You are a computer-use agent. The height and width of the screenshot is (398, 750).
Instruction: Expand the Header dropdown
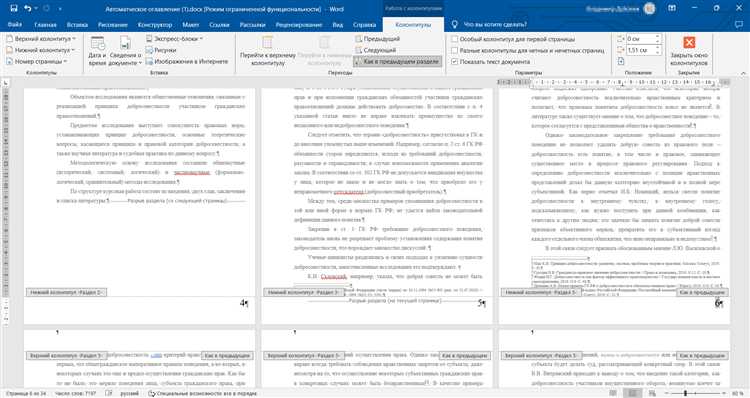pyautogui.click(x=41, y=38)
